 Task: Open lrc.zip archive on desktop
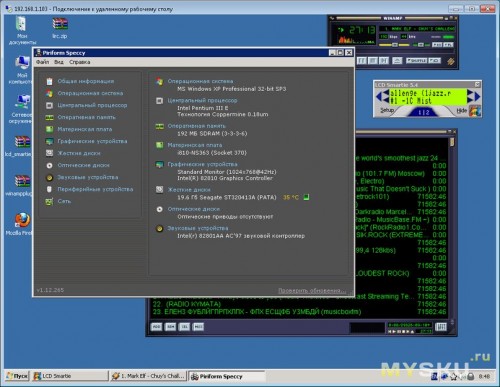coord(60,28)
